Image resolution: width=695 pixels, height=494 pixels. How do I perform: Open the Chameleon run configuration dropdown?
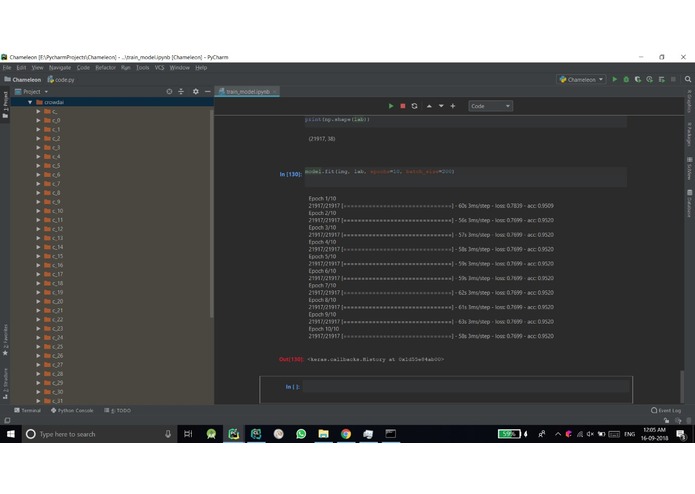(581, 79)
